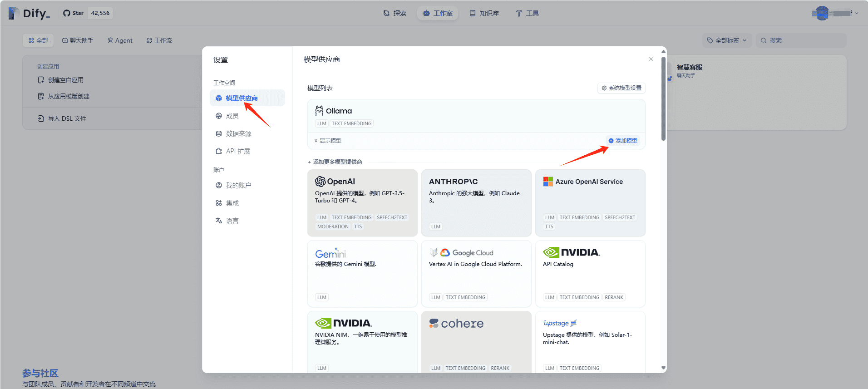The height and width of the screenshot is (389, 868).
Task: Click the scrollbar down arrow
Action: tap(663, 368)
